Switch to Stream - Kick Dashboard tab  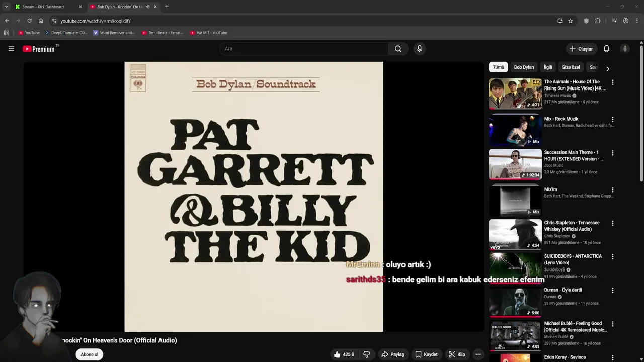pyautogui.click(x=48, y=7)
